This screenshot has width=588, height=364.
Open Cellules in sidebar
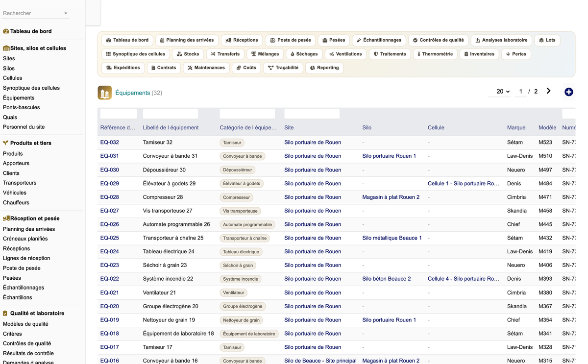tap(13, 78)
